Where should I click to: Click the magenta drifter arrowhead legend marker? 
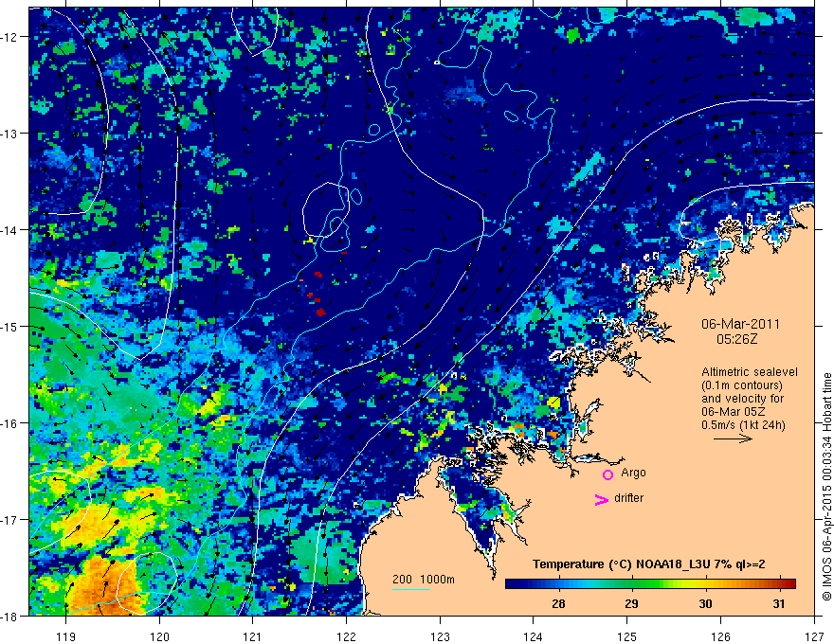(x=601, y=499)
